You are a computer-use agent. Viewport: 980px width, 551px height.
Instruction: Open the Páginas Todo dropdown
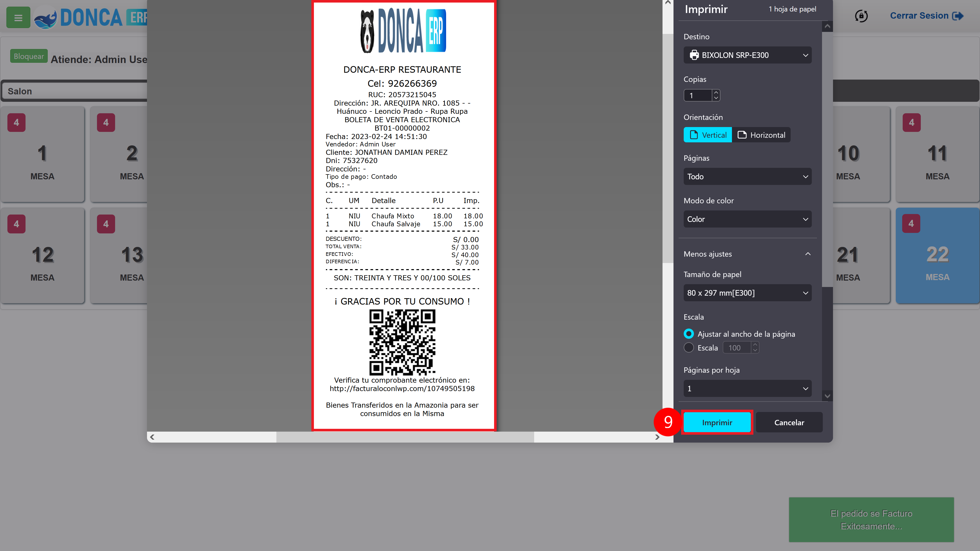747,177
